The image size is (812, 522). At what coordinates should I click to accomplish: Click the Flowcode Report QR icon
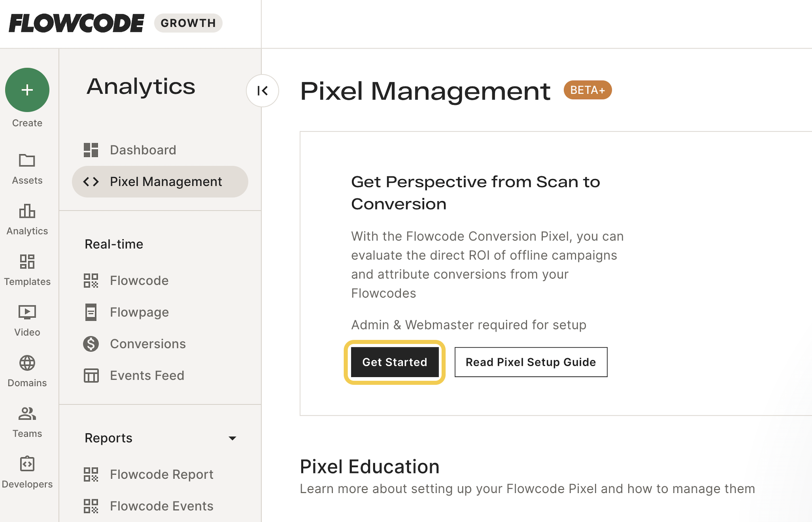[x=91, y=474]
